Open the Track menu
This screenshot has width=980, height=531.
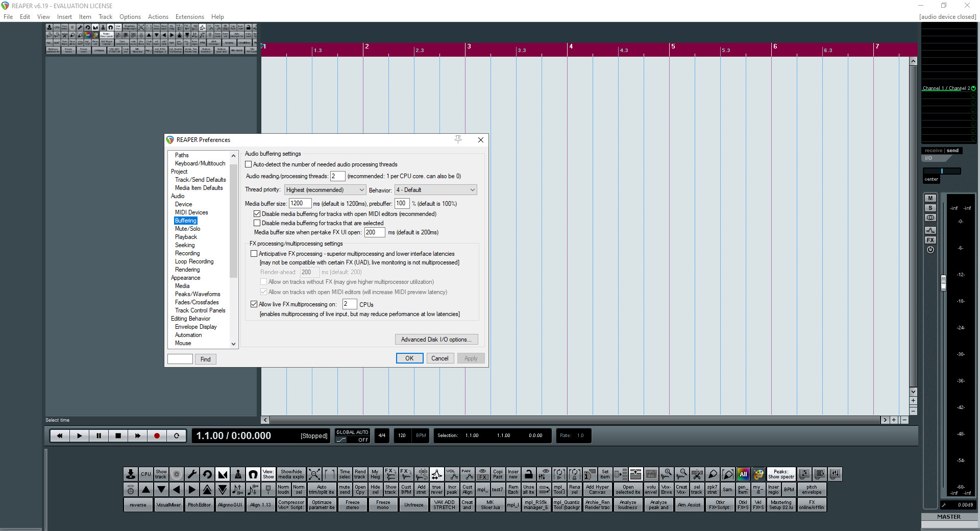point(105,17)
